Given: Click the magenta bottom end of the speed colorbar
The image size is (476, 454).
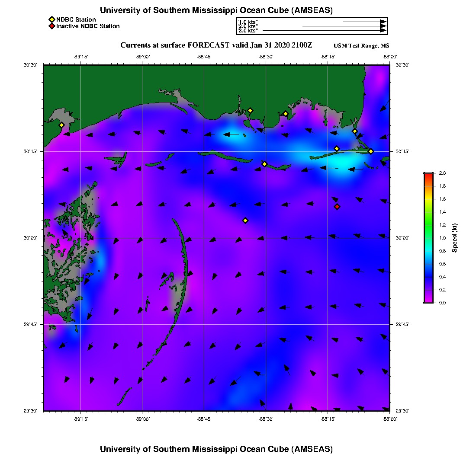Looking at the screenshot, I should point(429,301).
